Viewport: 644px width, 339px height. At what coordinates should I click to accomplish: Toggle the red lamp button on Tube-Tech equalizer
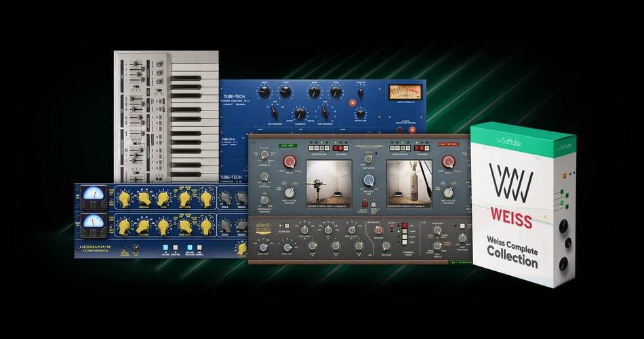(x=352, y=103)
